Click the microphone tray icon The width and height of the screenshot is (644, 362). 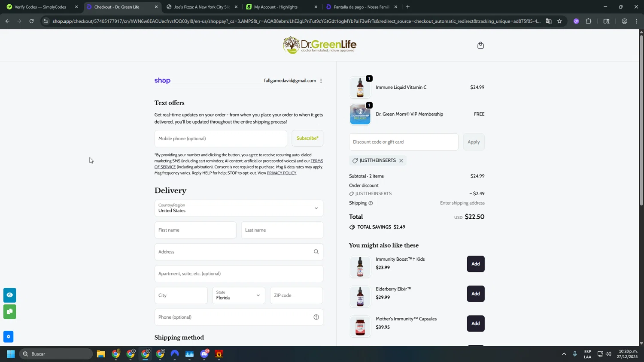pos(575,354)
